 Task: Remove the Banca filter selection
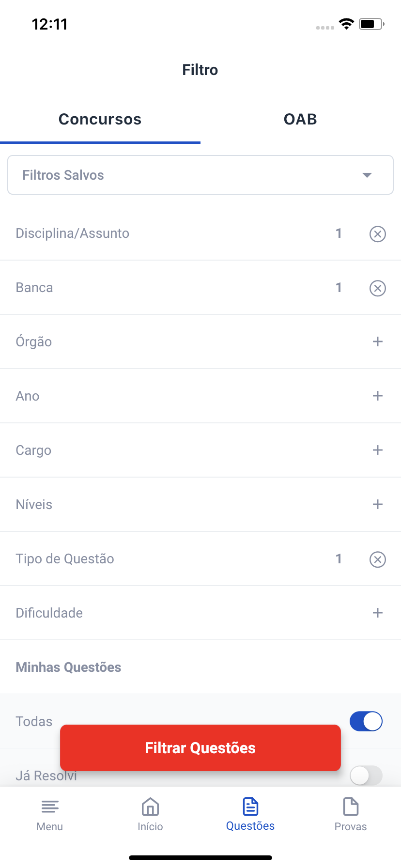click(x=377, y=288)
